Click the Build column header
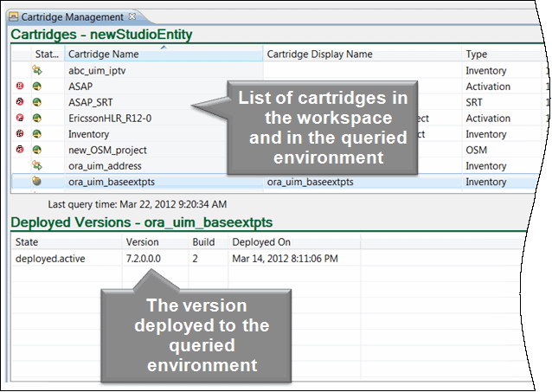 203,242
